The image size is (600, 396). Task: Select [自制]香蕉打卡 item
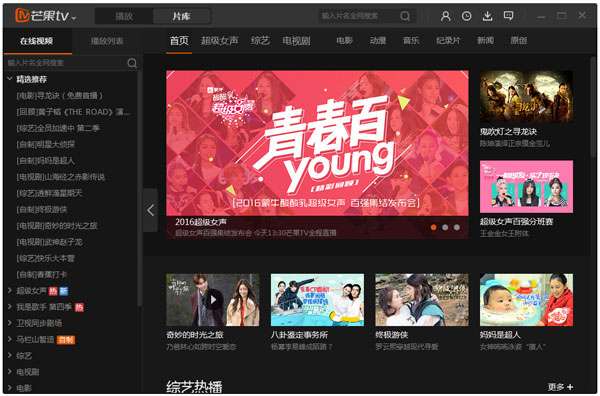42,274
